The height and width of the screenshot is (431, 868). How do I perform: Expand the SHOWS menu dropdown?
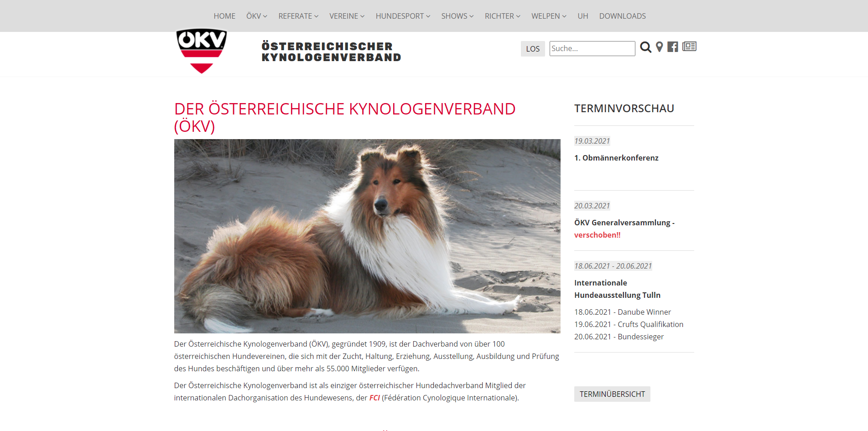(457, 16)
